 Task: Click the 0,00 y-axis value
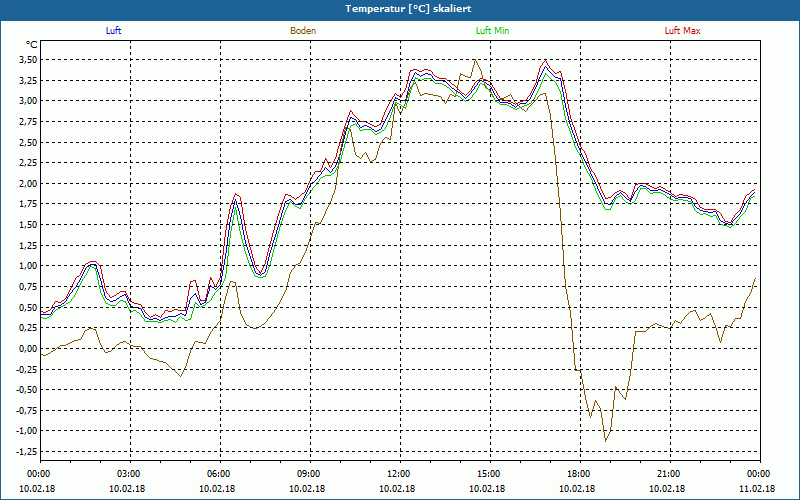(x=27, y=348)
